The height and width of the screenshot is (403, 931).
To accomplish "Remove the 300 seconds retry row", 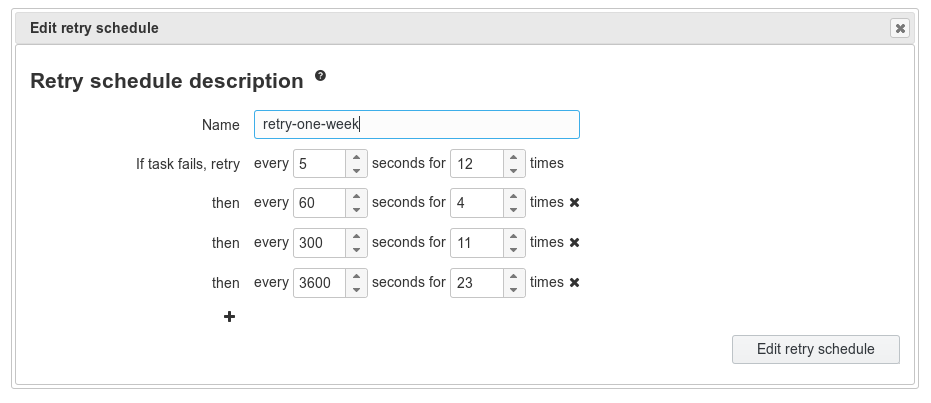I will (575, 243).
